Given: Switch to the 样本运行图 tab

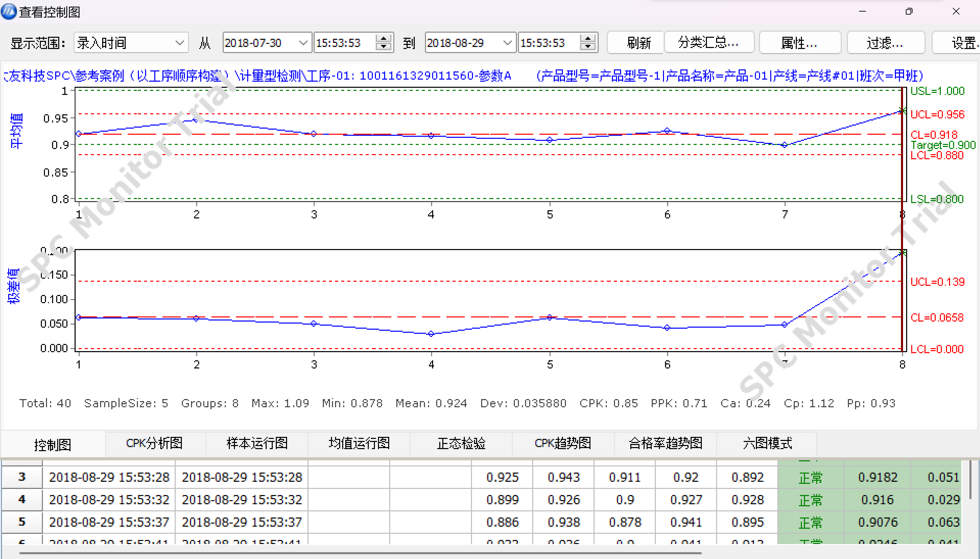Looking at the screenshot, I should tap(256, 443).
